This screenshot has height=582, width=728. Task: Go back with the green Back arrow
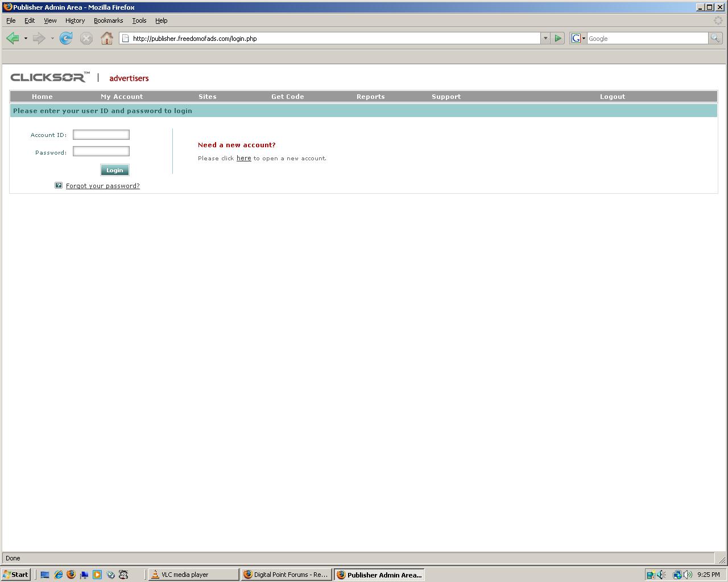pyautogui.click(x=13, y=38)
